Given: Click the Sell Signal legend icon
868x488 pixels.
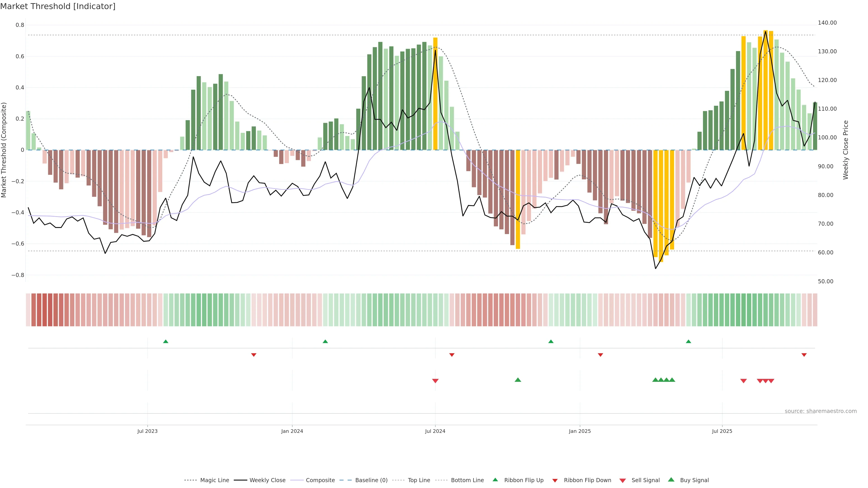Looking at the screenshot, I should tap(623, 481).
